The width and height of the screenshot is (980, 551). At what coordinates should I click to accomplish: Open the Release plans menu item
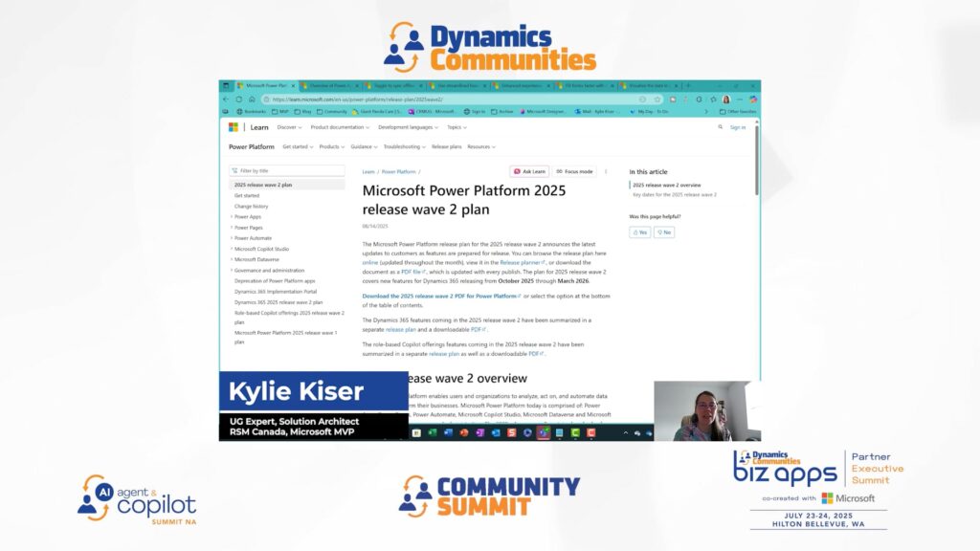point(446,146)
